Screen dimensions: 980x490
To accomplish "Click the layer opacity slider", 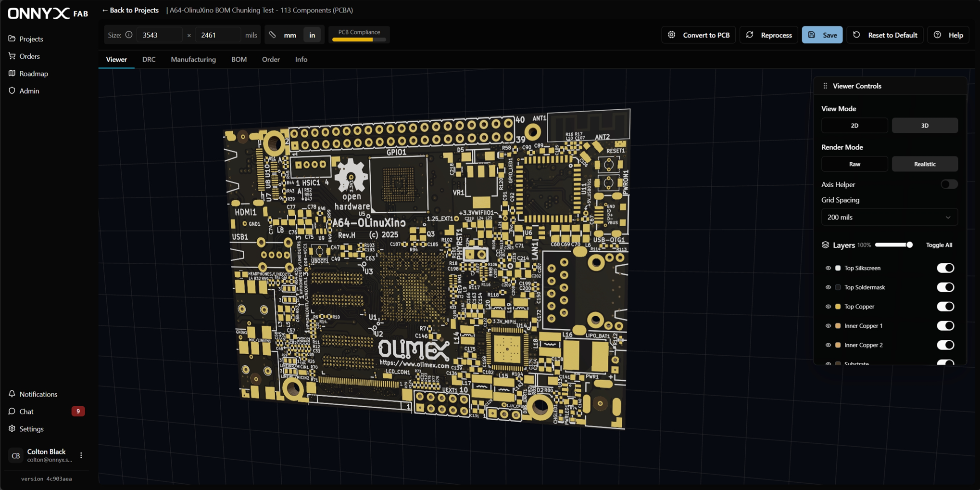I will (893, 245).
